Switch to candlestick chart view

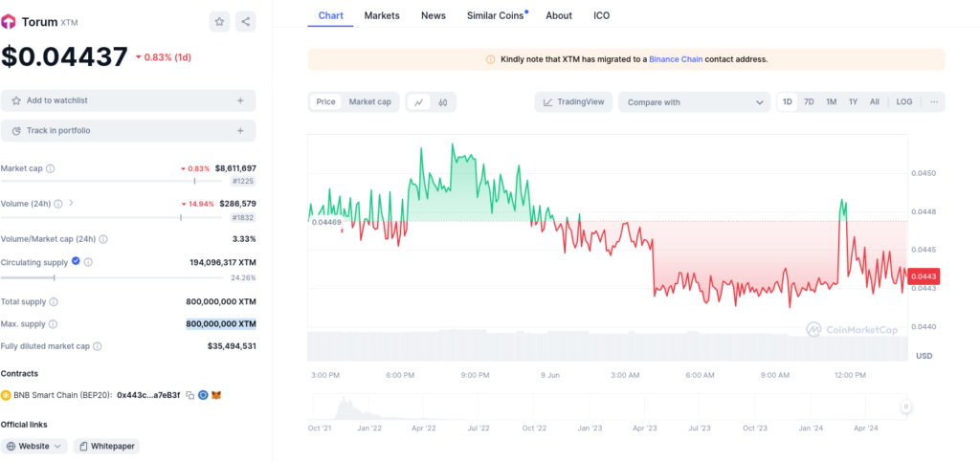click(x=442, y=101)
